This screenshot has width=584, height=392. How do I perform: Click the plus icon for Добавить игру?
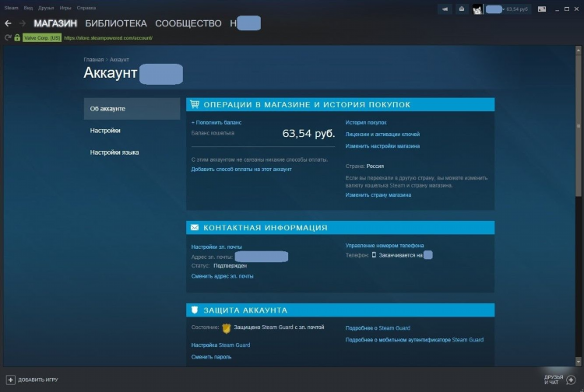pos(10,380)
